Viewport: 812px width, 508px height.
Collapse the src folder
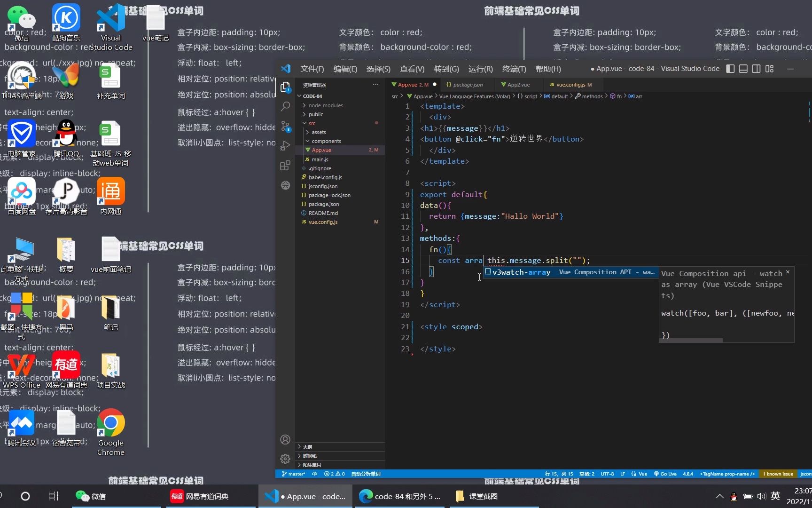point(312,123)
